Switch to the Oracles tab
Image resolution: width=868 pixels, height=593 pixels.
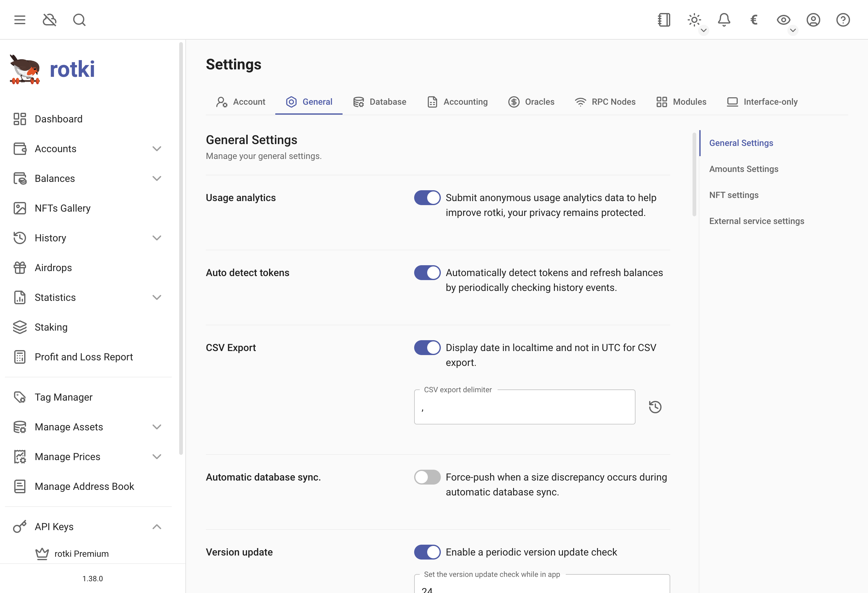click(x=531, y=102)
